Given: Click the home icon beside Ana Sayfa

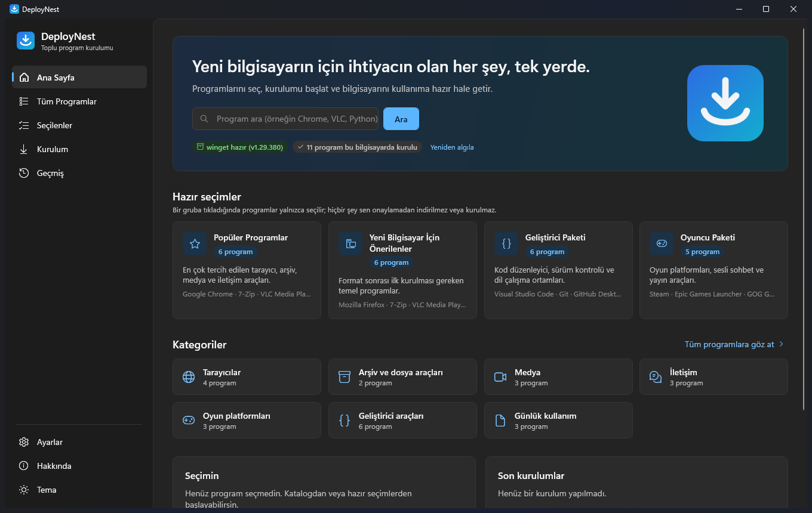Looking at the screenshot, I should pos(24,78).
